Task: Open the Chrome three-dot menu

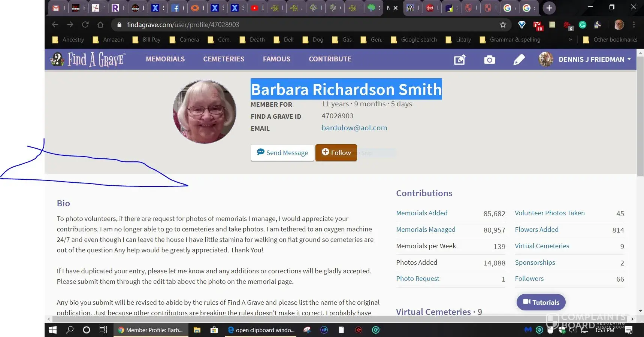Action: point(634,25)
